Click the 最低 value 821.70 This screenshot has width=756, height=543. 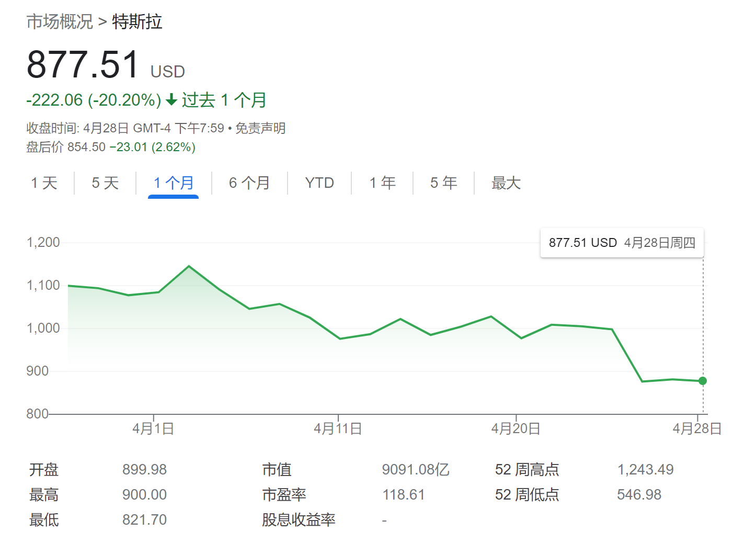coord(144,520)
